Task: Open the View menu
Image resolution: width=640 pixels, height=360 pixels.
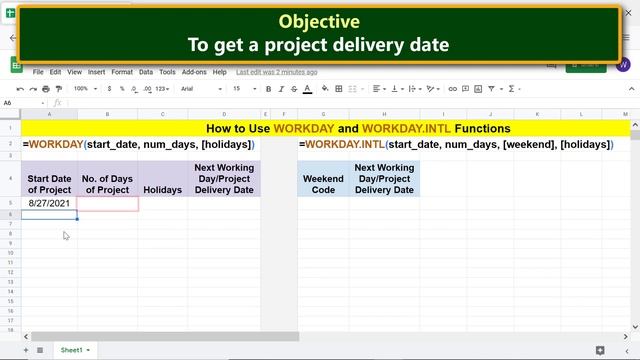Action: [74, 72]
